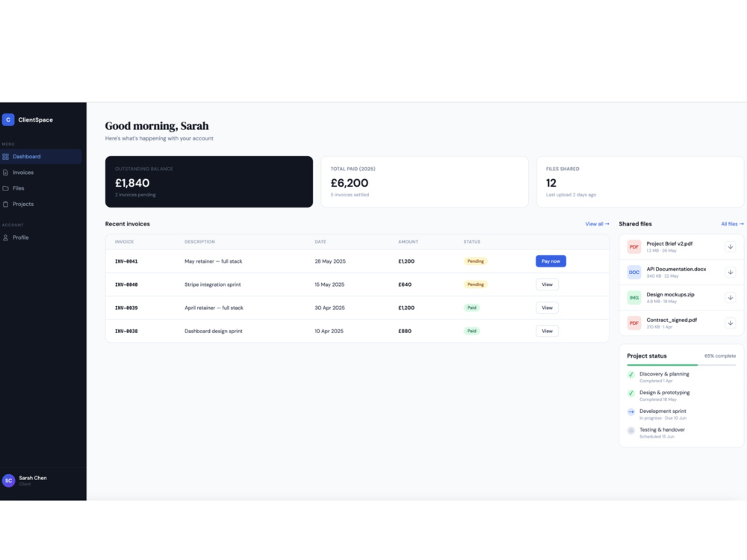Click invoice number INV-0039
Image resolution: width=747 pixels, height=560 pixels.
[x=126, y=308]
